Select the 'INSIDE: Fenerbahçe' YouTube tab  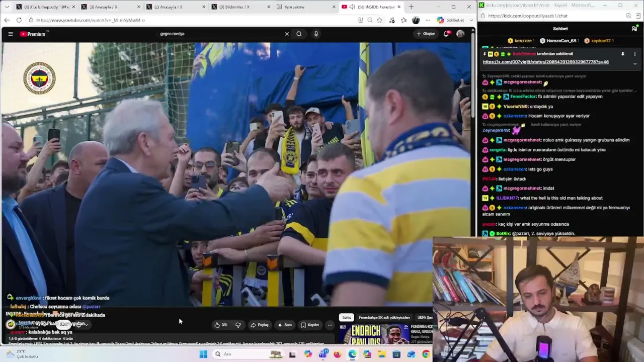[x=371, y=7]
